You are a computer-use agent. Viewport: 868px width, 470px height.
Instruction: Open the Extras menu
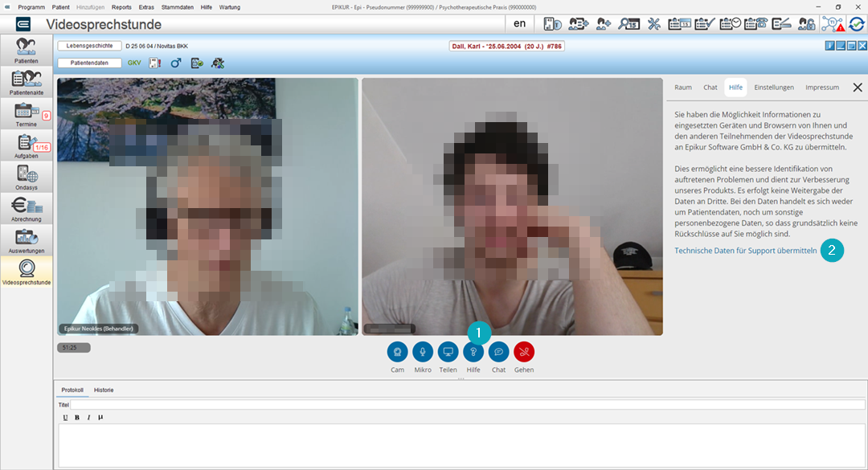[146, 7]
